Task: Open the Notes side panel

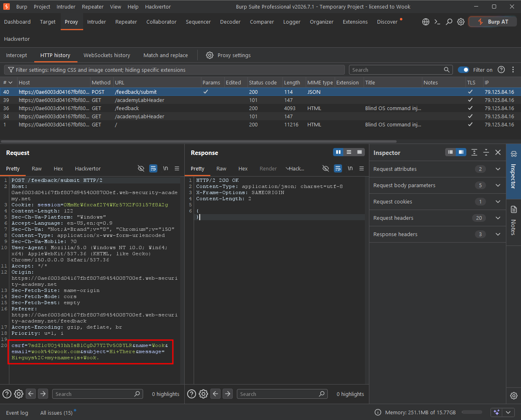Action: 514,221
